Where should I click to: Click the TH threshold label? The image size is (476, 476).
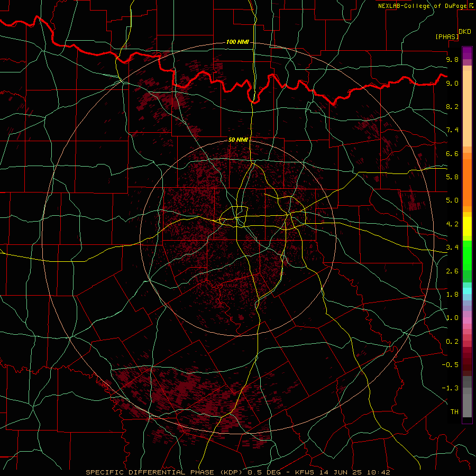pyautogui.click(x=454, y=412)
